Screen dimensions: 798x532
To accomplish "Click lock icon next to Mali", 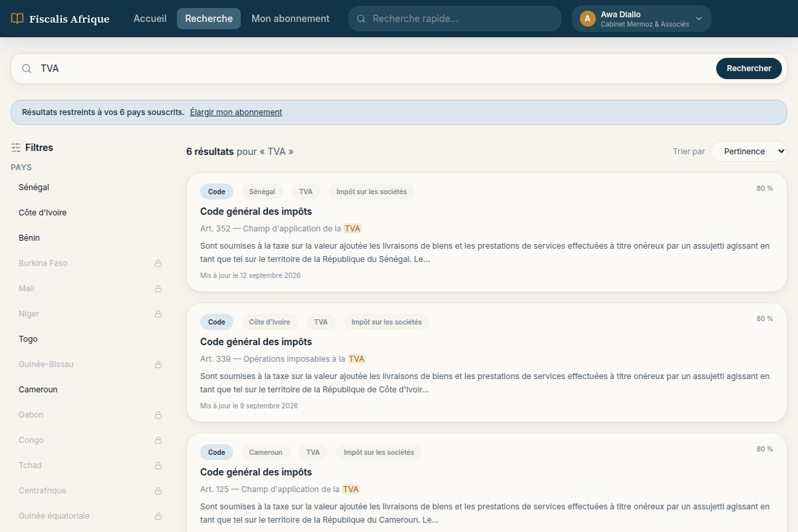I will (x=158, y=289).
